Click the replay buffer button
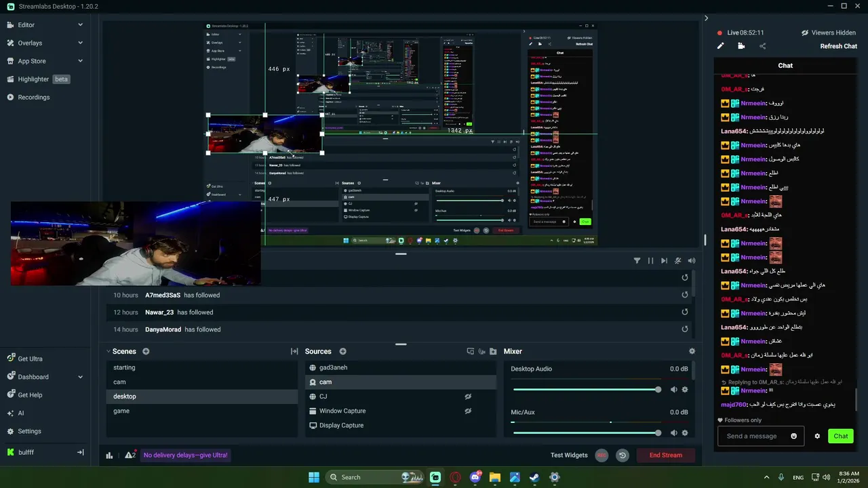 [x=622, y=455]
